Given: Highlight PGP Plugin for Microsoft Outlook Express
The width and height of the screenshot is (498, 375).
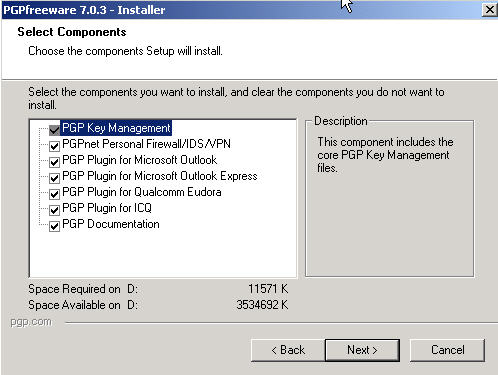Looking at the screenshot, I should click(160, 176).
